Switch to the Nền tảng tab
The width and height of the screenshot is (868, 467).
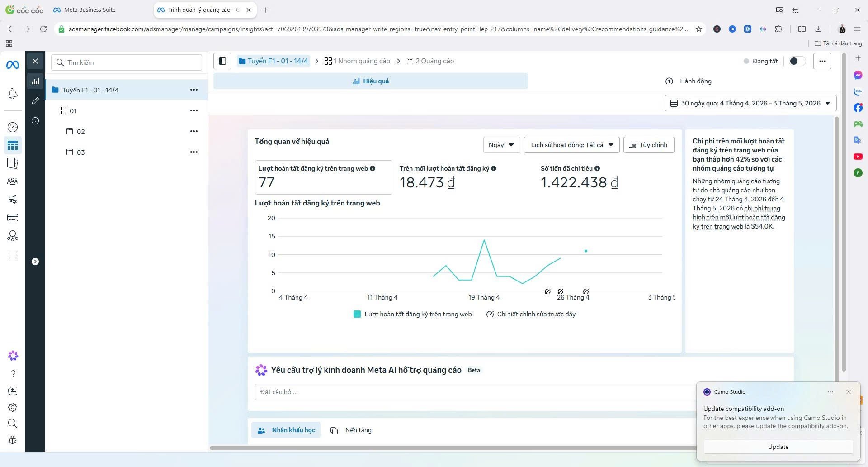pos(351,430)
